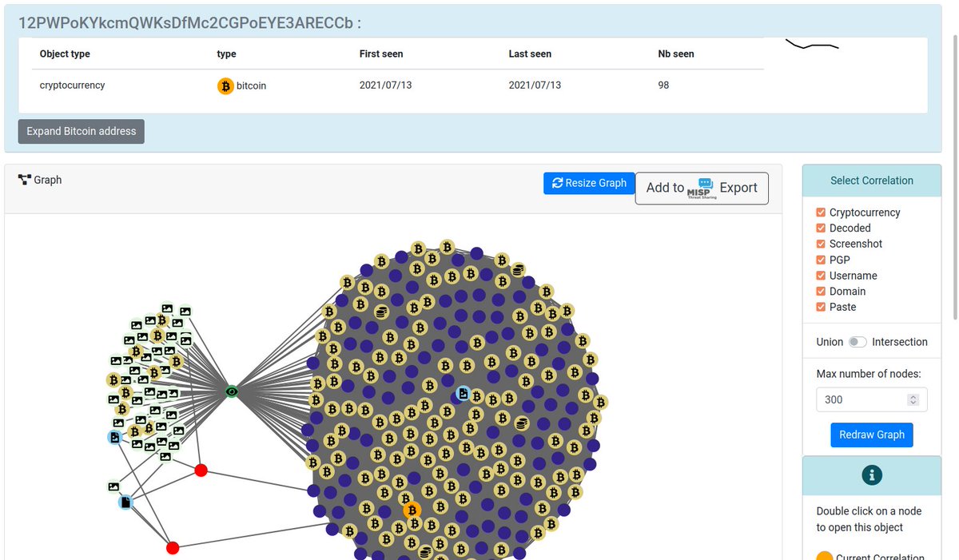Click the Max number of nodes field
The width and height of the screenshot is (959, 560).
pyautogui.click(x=872, y=399)
